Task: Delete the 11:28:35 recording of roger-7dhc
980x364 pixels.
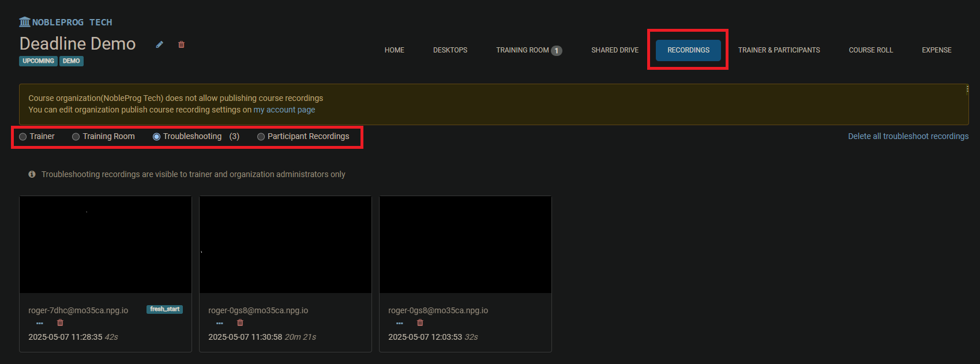Action: tap(60, 323)
